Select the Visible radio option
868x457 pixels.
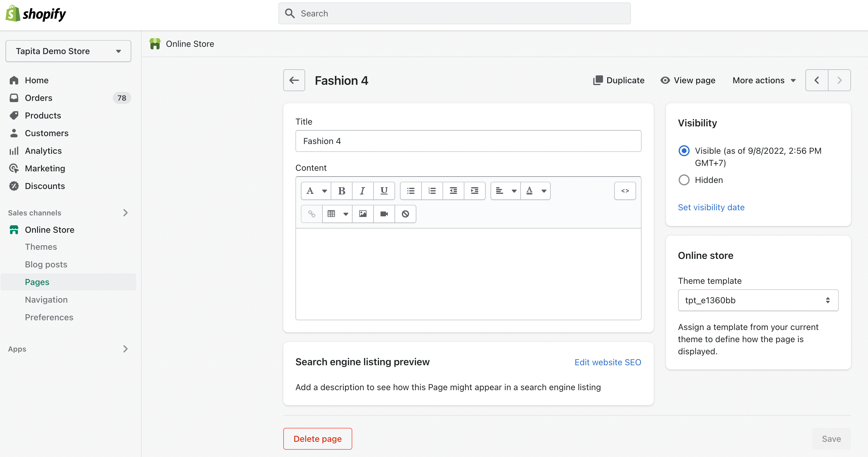click(684, 151)
